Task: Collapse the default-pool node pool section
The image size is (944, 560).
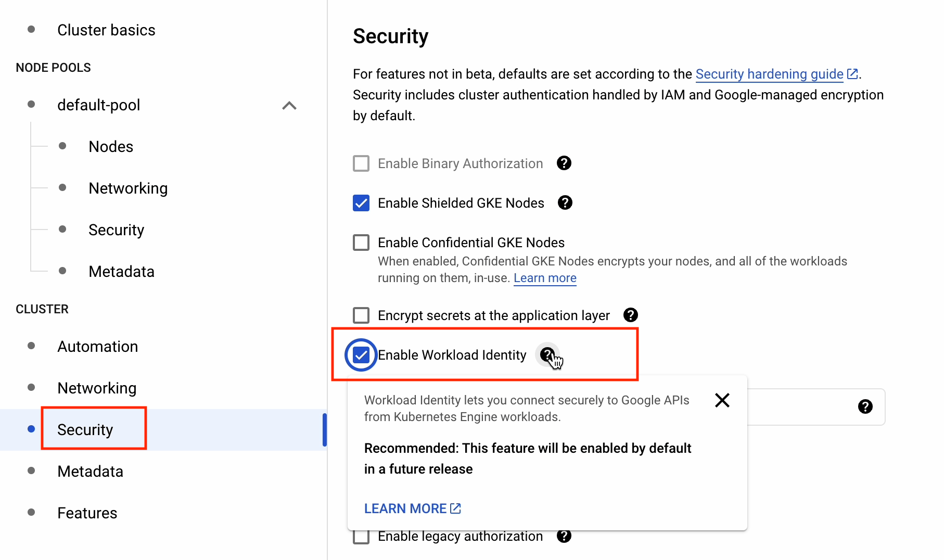Action: click(289, 106)
